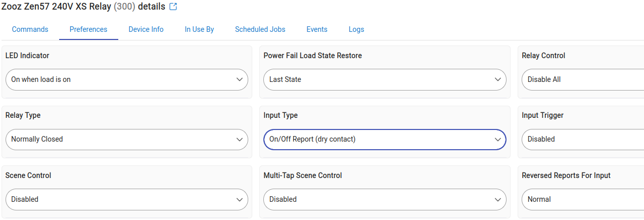The image size is (644, 220).
Task: Open device details in new window icon
Action: (x=173, y=7)
